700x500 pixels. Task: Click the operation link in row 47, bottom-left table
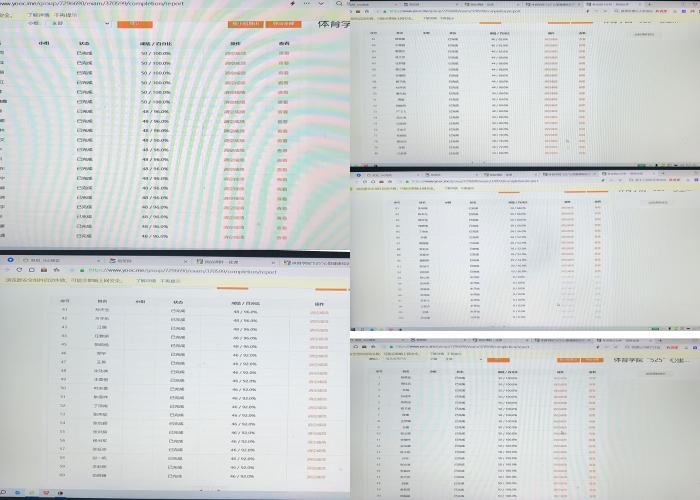(318, 364)
